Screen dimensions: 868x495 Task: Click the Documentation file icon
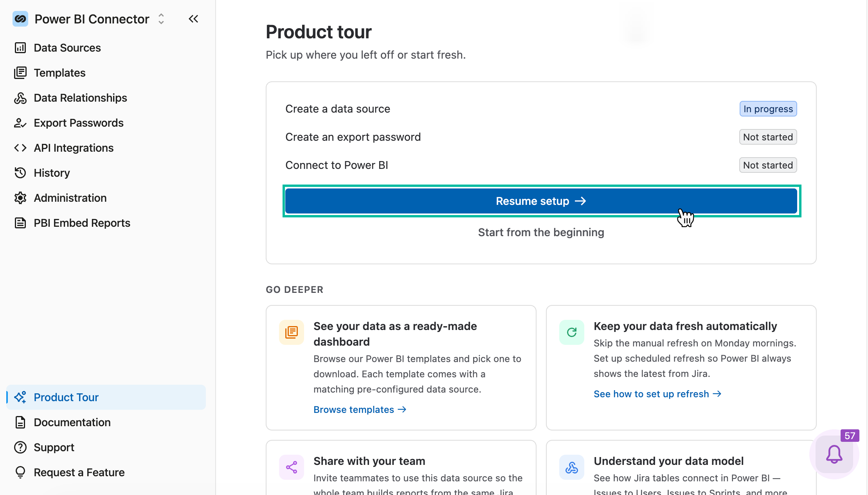[x=20, y=422]
